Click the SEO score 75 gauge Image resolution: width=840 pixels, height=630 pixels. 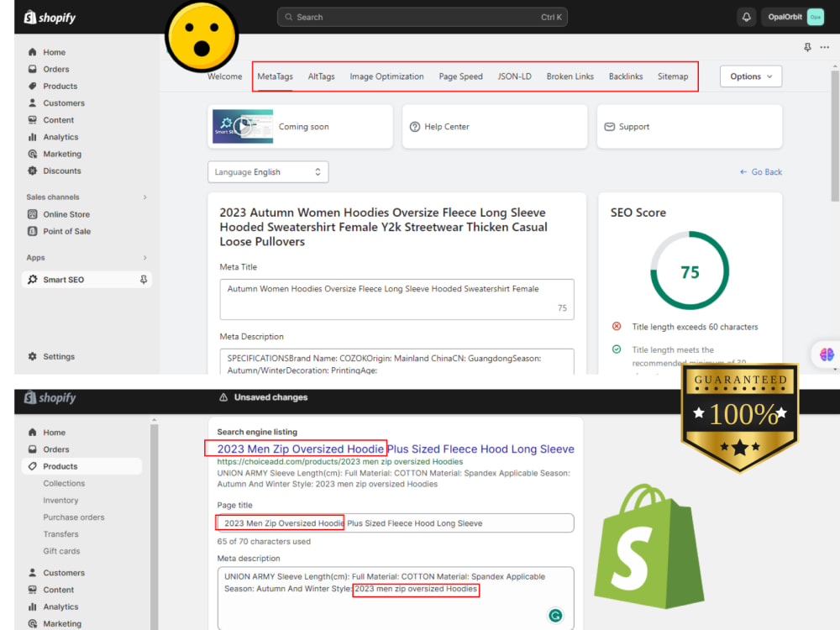tap(690, 270)
